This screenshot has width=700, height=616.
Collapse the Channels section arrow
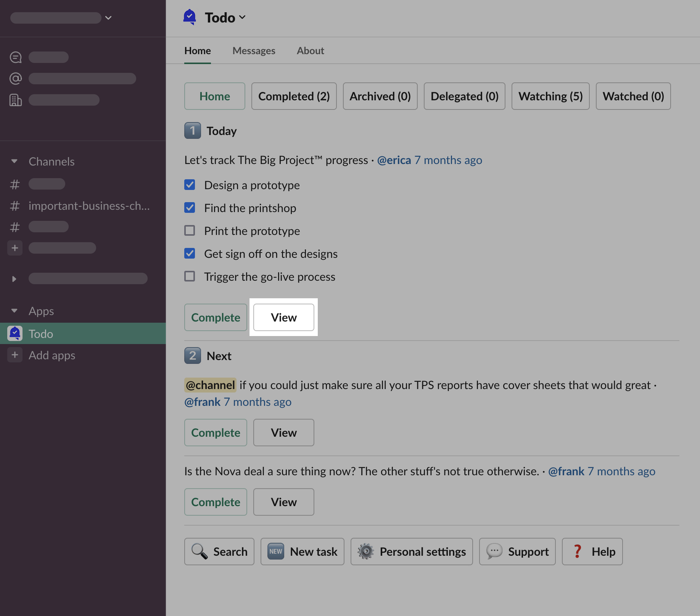coord(14,161)
